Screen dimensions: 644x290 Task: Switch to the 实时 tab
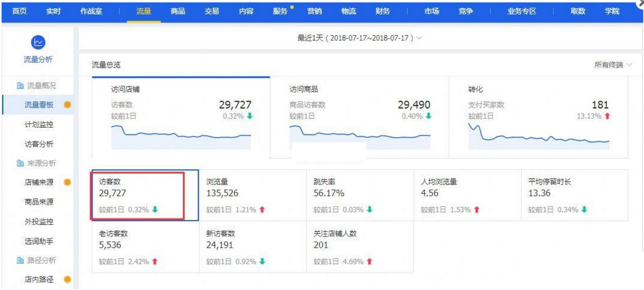point(53,11)
